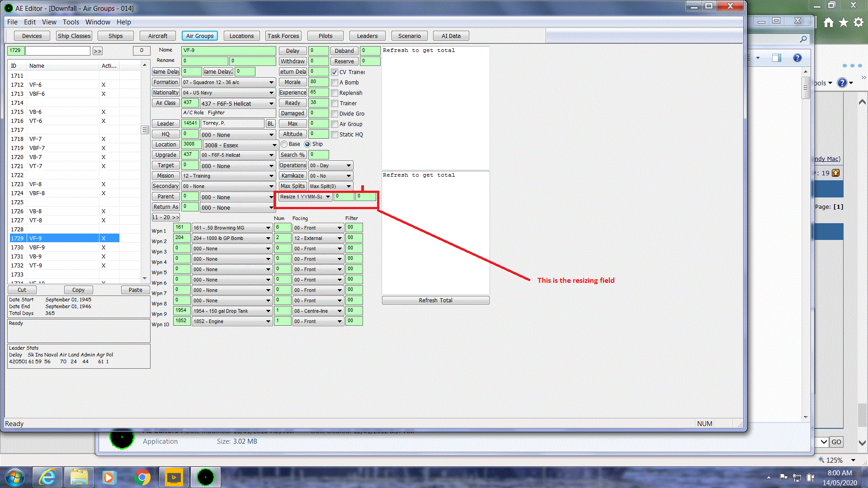868x488 pixels.
Task: Open Google Chrome from the taskbar
Action: 142,477
